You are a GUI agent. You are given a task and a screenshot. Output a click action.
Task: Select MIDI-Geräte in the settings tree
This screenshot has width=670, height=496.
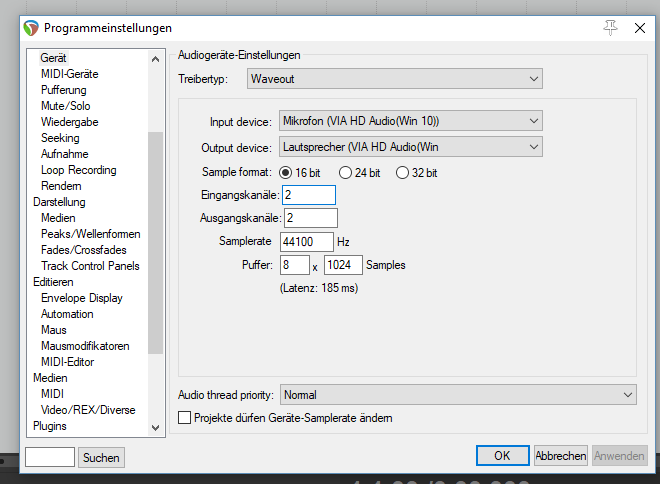(x=70, y=74)
